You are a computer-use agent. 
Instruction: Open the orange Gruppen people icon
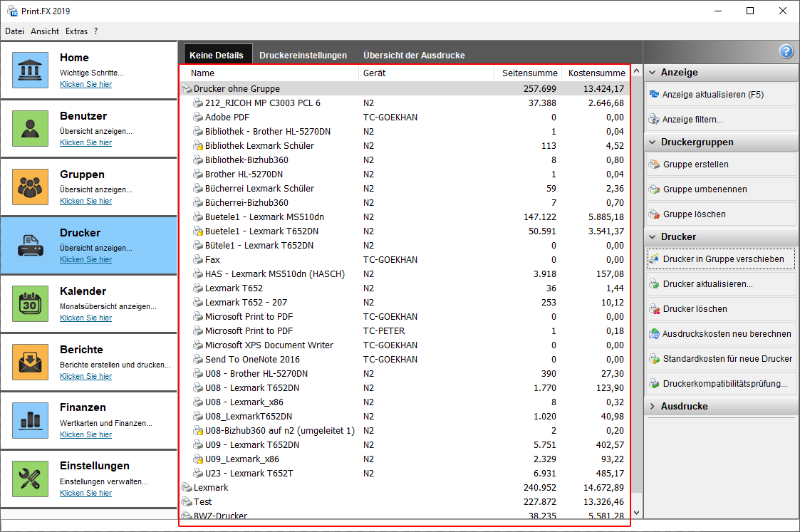30,187
